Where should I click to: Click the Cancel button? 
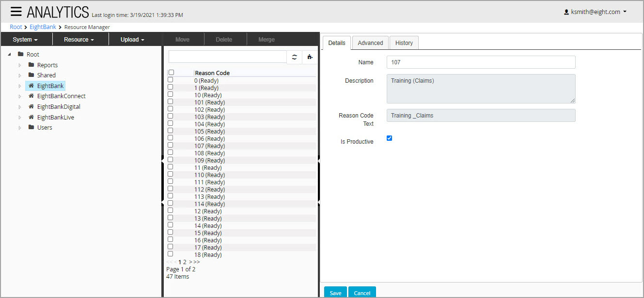362,293
